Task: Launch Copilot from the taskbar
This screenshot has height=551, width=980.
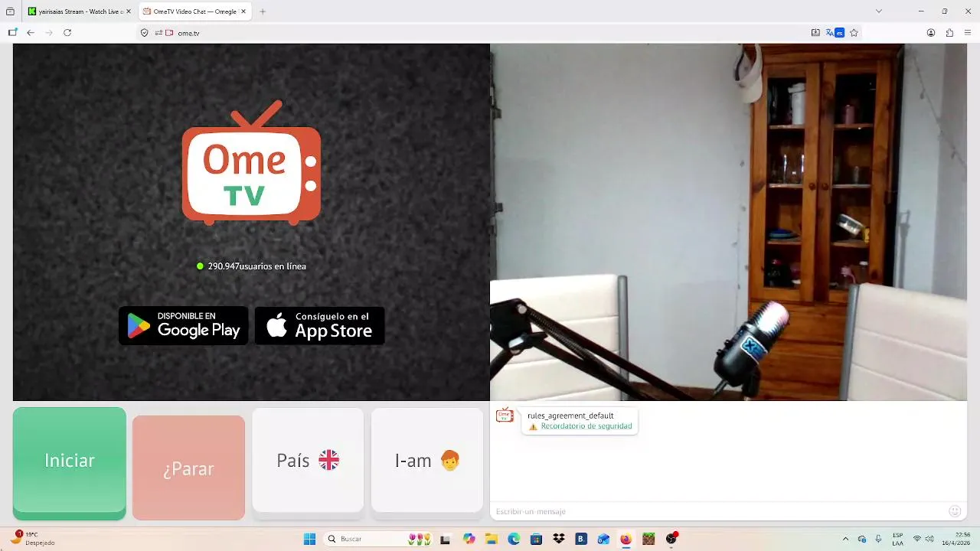Action: 469,539
